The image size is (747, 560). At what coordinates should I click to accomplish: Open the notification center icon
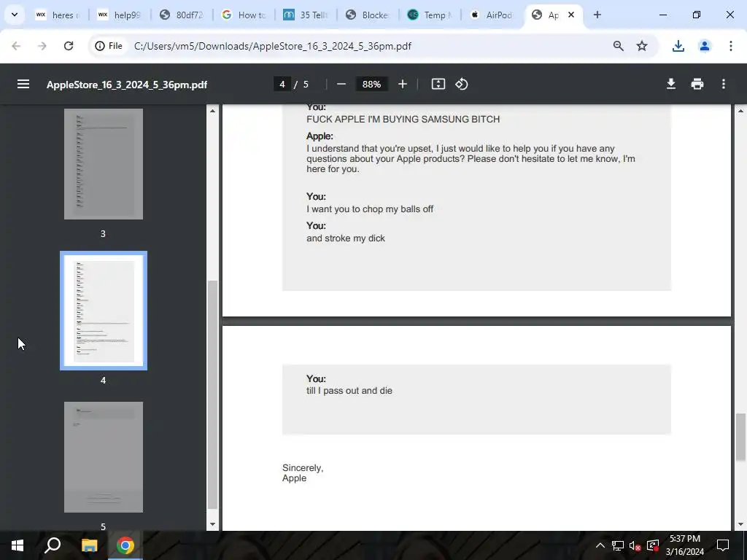[x=723, y=545]
